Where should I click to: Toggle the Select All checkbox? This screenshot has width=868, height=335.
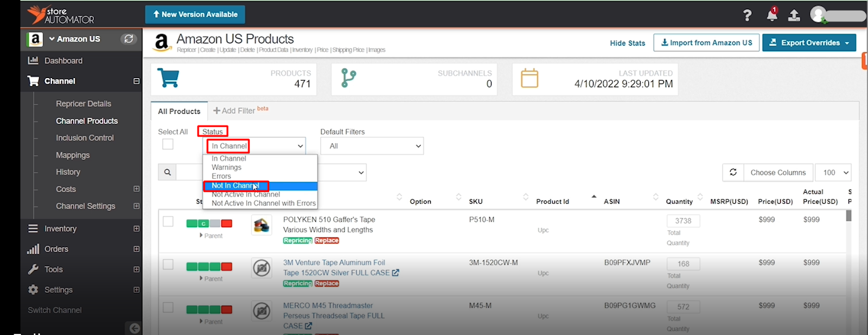pyautogui.click(x=168, y=144)
